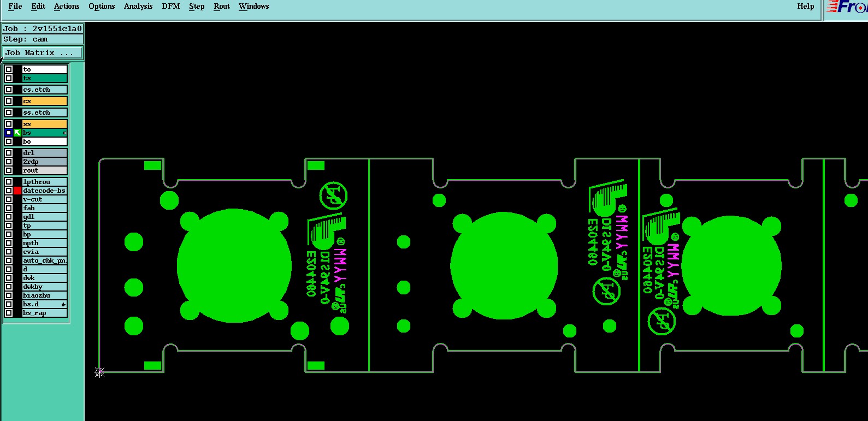Select the orange 'cs' layer name
Image resolution: width=868 pixels, height=421 pixels.
[45, 101]
